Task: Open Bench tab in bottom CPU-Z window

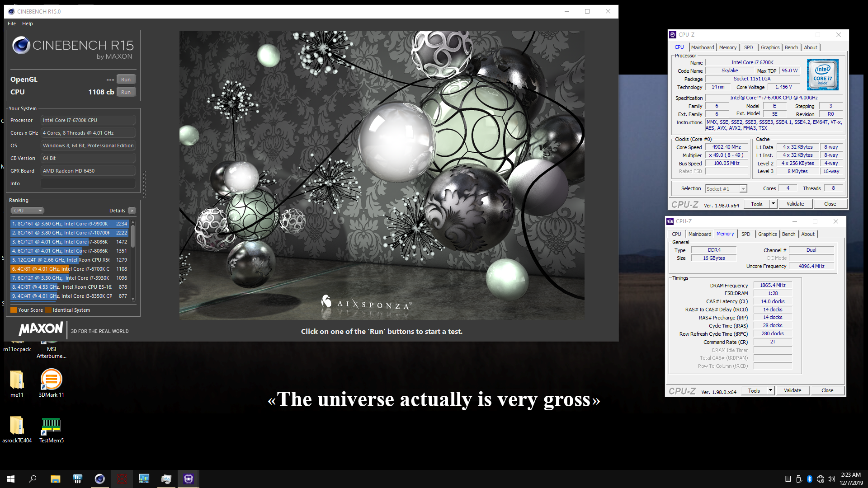Action: pyautogui.click(x=788, y=234)
